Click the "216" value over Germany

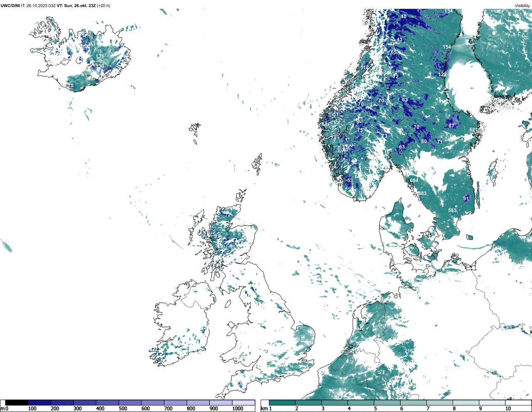click(x=409, y=351)
